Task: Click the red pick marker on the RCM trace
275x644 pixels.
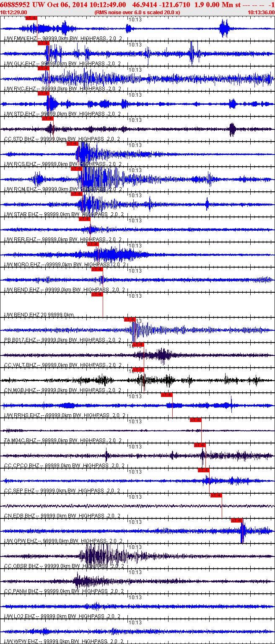Action: coord(76,169)
